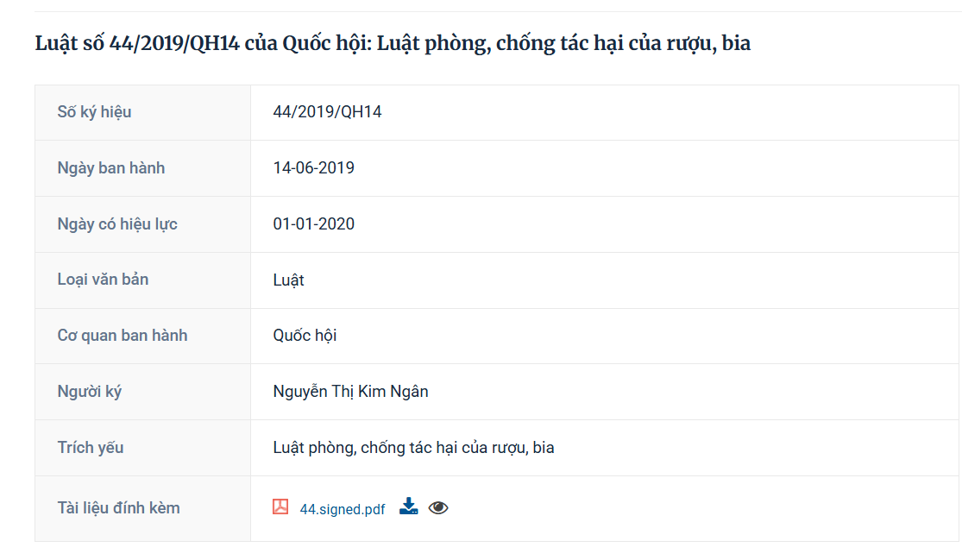Click the issue date 14-06-2019
Viewport: 962px width, 560px height.
click(313, 168)
